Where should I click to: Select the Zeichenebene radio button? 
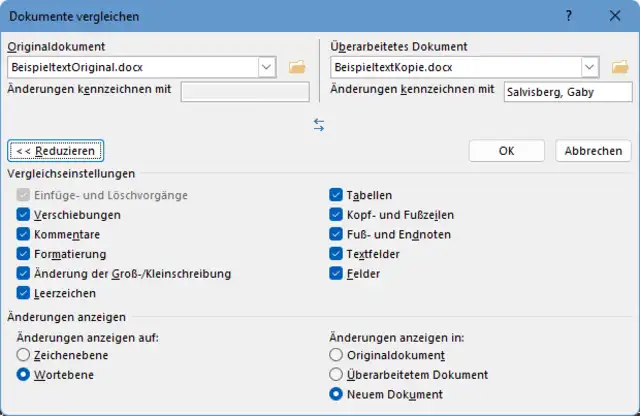(x=23, y=355)
